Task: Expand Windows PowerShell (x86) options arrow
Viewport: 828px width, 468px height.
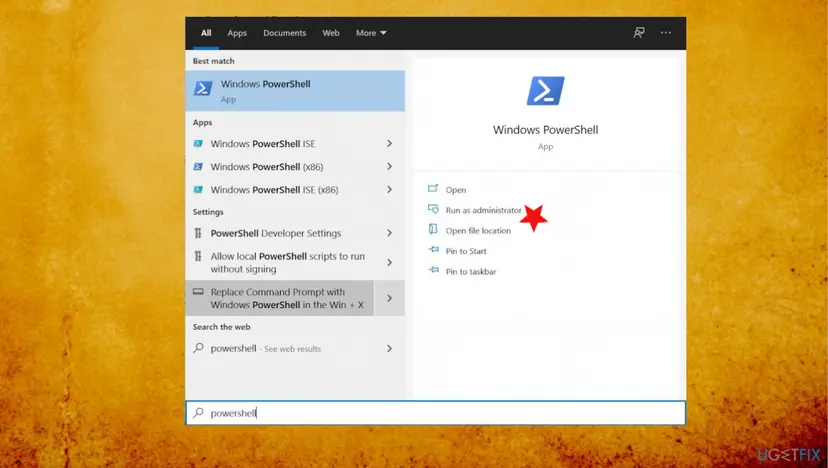Action: (x=389, y=166)
